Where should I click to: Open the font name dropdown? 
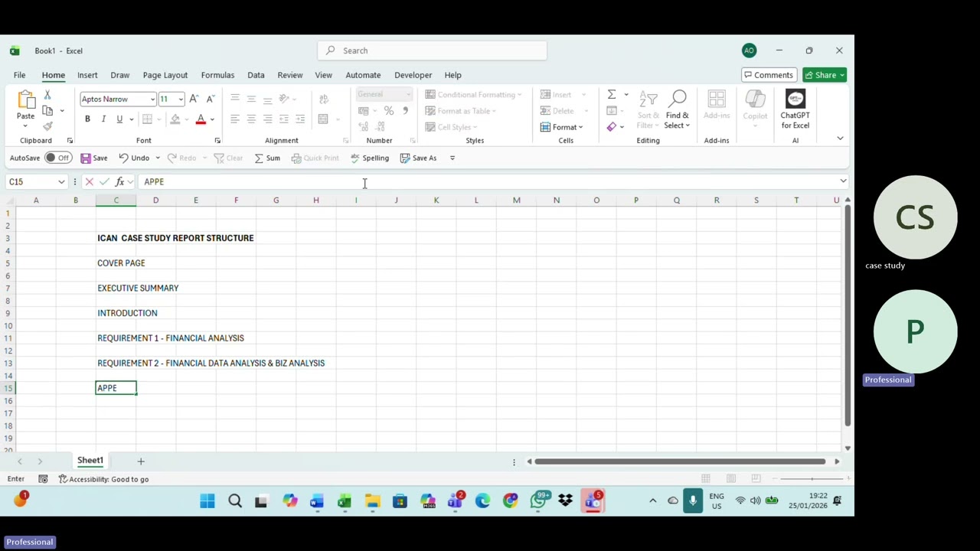point(152,99)
